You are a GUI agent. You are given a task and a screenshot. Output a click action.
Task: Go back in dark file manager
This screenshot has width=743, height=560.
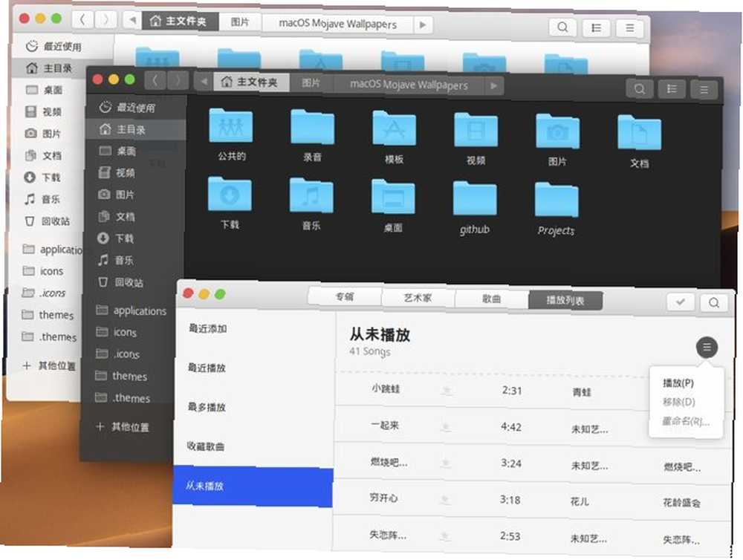[x=155, y=80]
